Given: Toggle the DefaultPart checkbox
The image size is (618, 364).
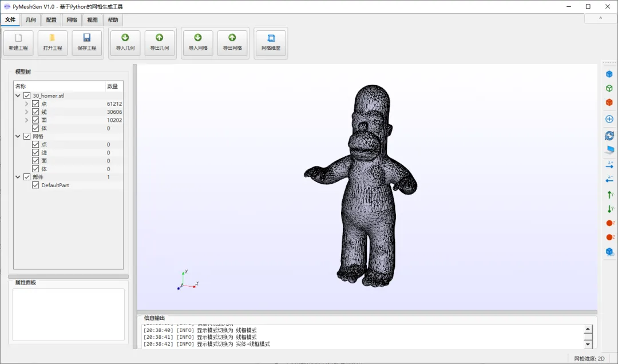Looking at the screenshot, I should [x=35, y=185].
